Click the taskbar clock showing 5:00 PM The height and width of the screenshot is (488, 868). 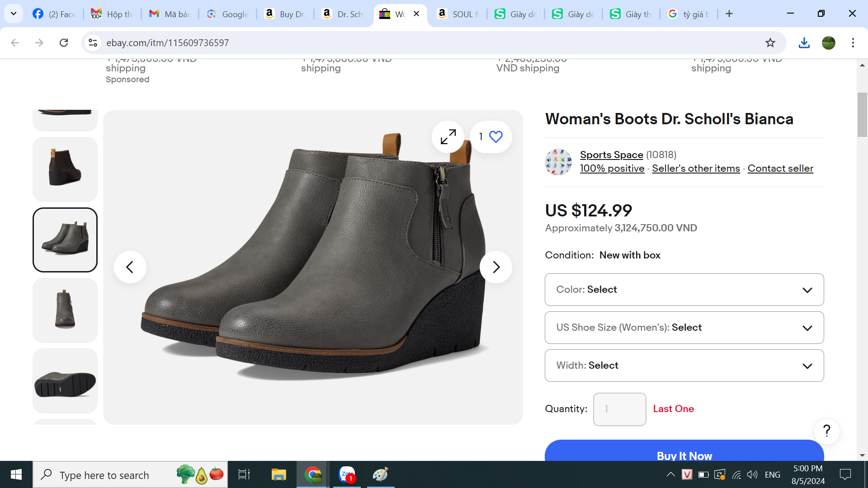pyautogui.click(x=808, y=474)
